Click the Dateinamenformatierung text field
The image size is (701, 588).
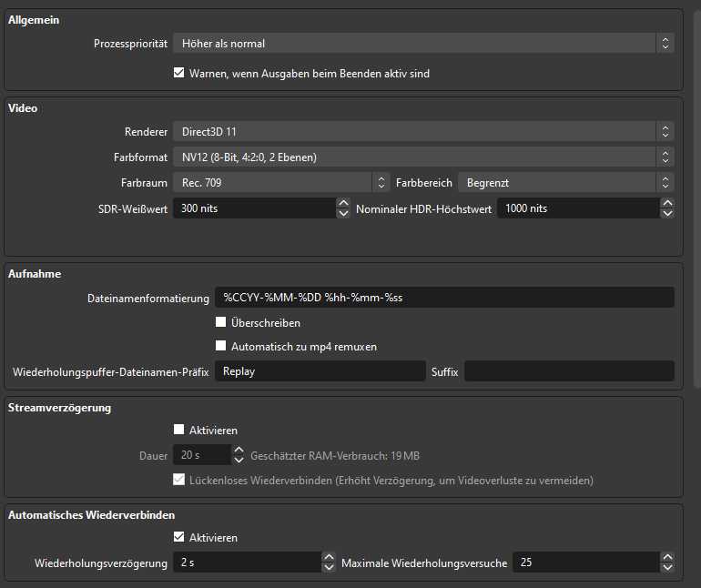click(x=443, y=298)
